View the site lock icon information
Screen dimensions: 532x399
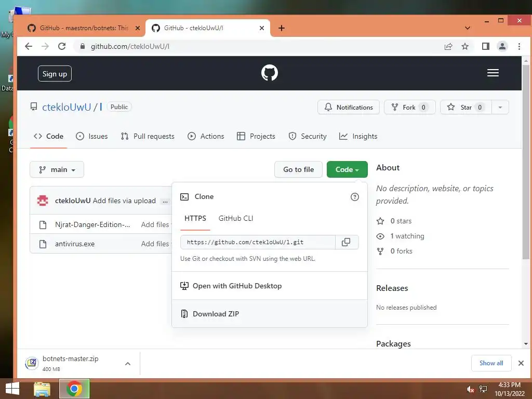[83, 46]
